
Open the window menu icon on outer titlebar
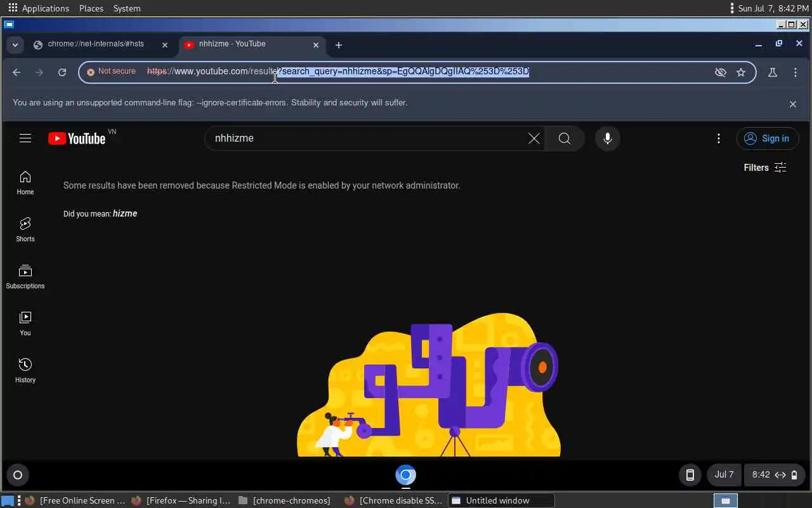[9, 25]
